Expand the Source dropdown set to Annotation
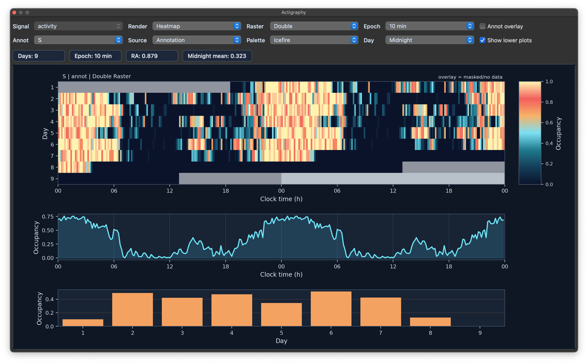The width and height of the screenshot is (588, 364). pyautogui.click(x=197, y=40)
